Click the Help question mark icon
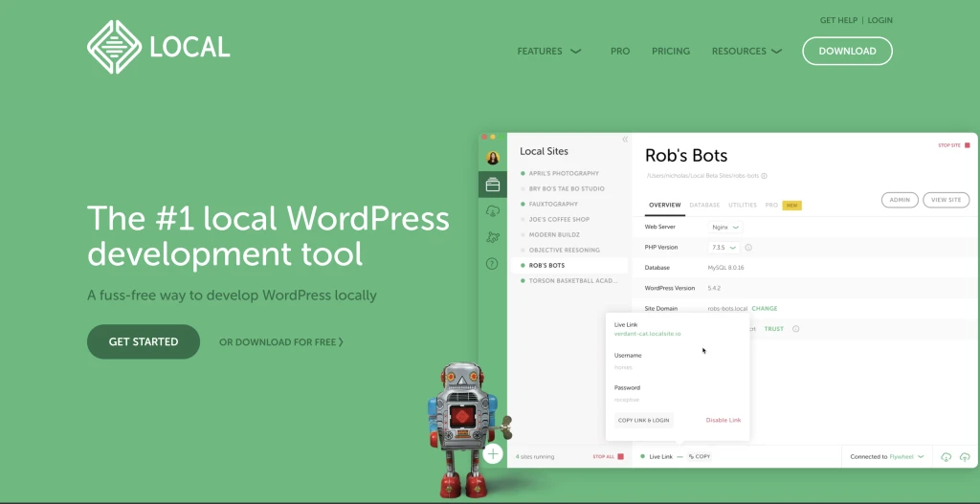This screenshot has height=504, width=980. [x=493, y=264]
